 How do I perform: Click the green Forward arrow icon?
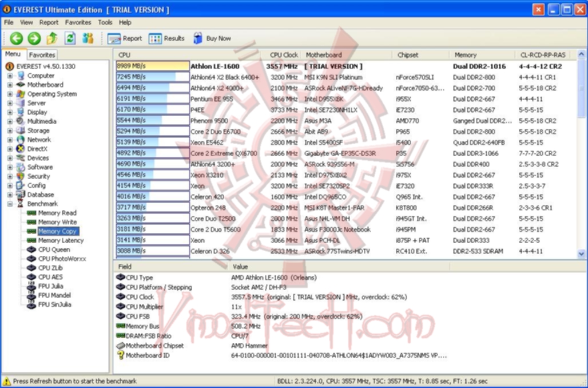34,38
